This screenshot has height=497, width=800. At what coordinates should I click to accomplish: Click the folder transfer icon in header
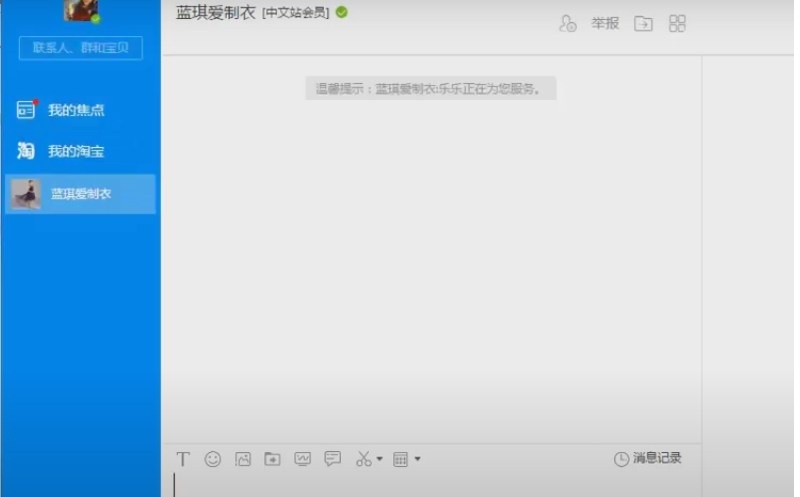click(643, 23)
